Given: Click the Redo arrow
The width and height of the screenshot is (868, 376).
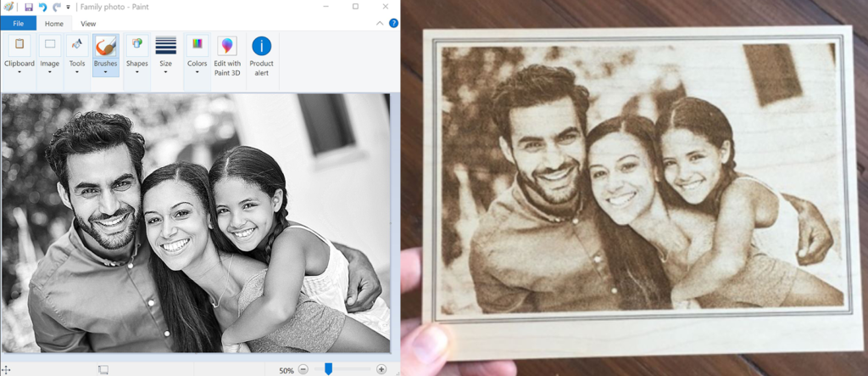Looking at the screenshot, I should 56,7.
